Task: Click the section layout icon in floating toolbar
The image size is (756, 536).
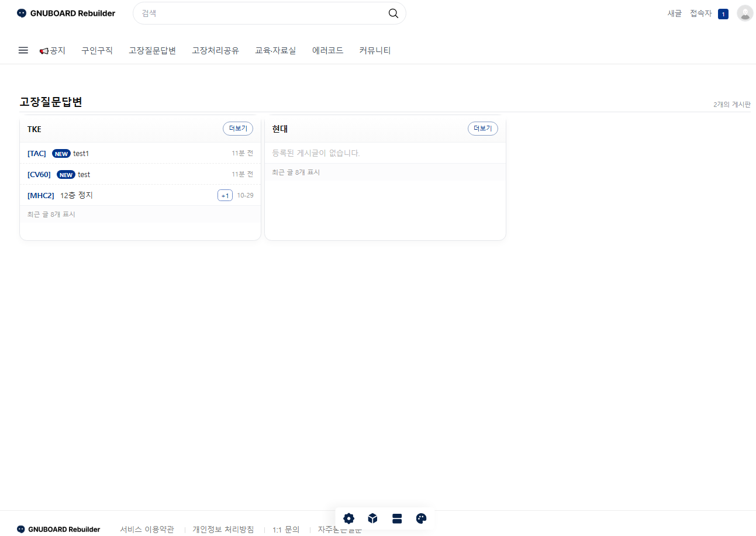Action: click(397, 518)
